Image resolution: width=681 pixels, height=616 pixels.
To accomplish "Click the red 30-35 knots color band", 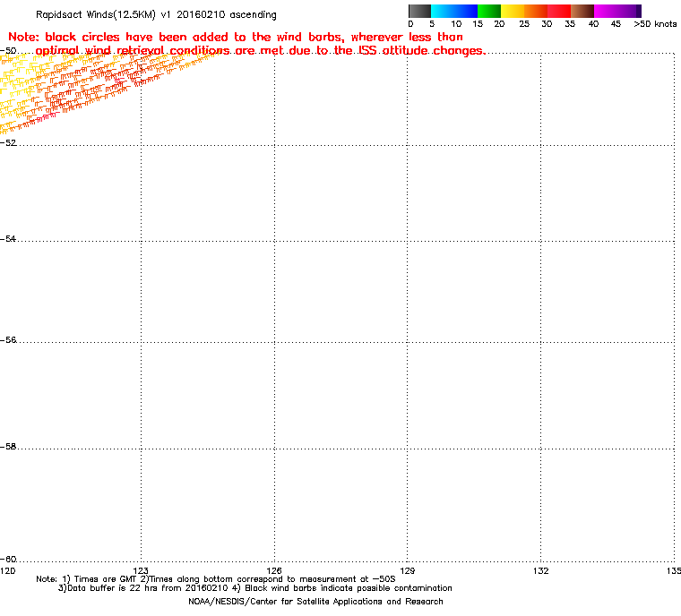I will tap(559, 12).
